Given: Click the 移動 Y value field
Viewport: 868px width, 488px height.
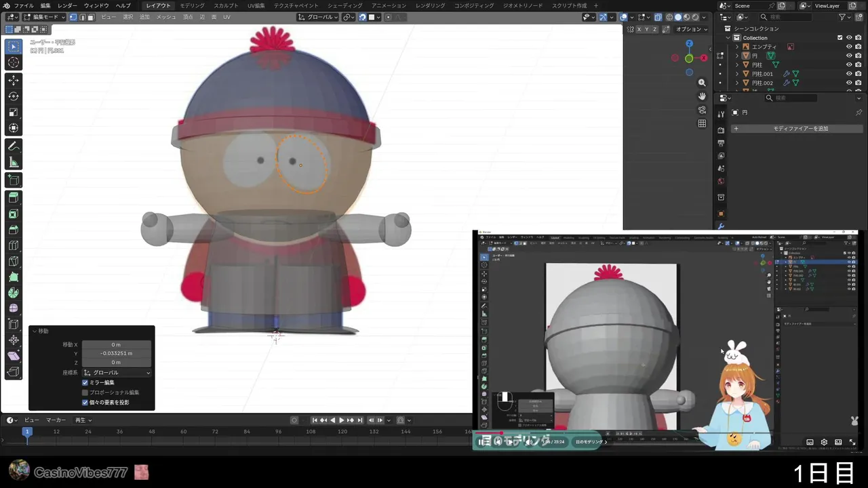Looking at the screenshot, I should pyautogui.click(x=116, y=353).
